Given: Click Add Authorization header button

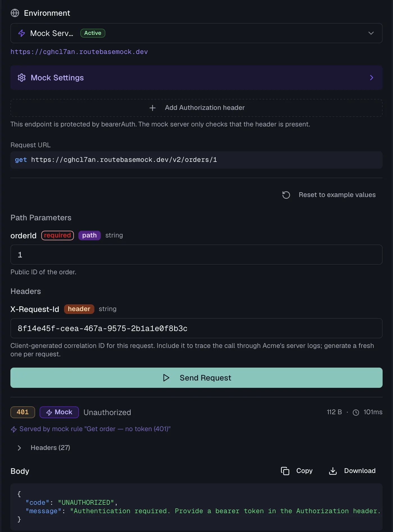Looking at the screenshot, I should tap(196, 108).
